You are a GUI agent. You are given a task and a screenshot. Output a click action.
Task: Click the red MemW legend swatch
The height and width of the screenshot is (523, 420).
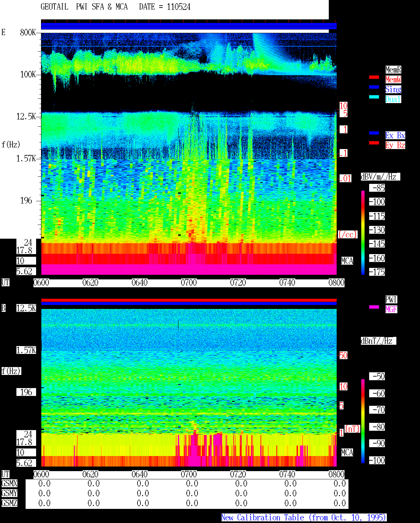coord(374,77)
